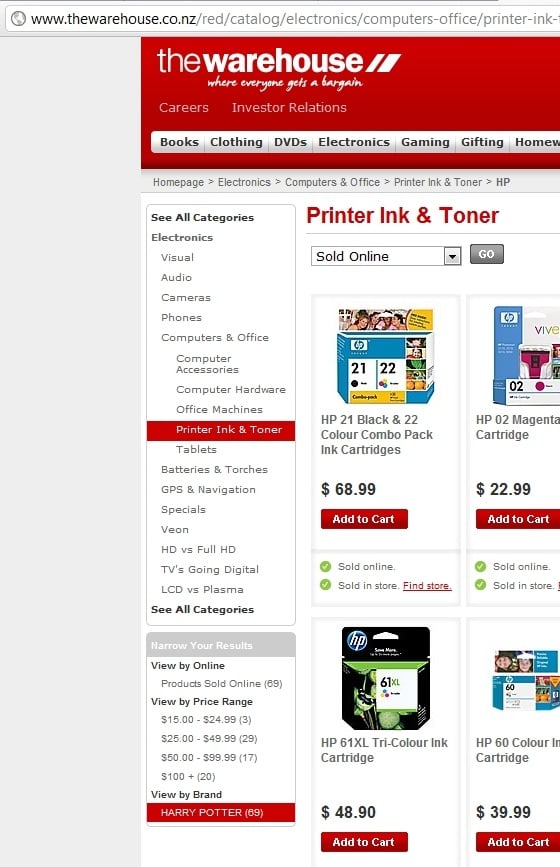Click the green Sold online checkmark for HP 21

click(x=326, y=566)
